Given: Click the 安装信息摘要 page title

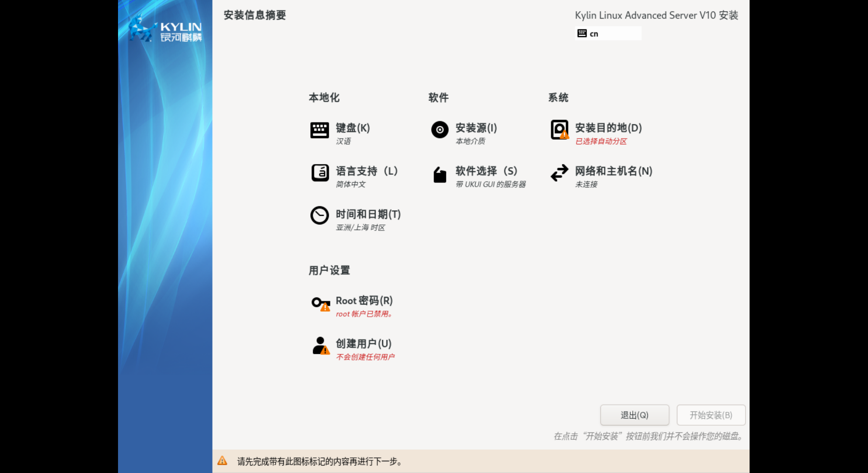Looking at the screenshot, I should pos(255,15).
